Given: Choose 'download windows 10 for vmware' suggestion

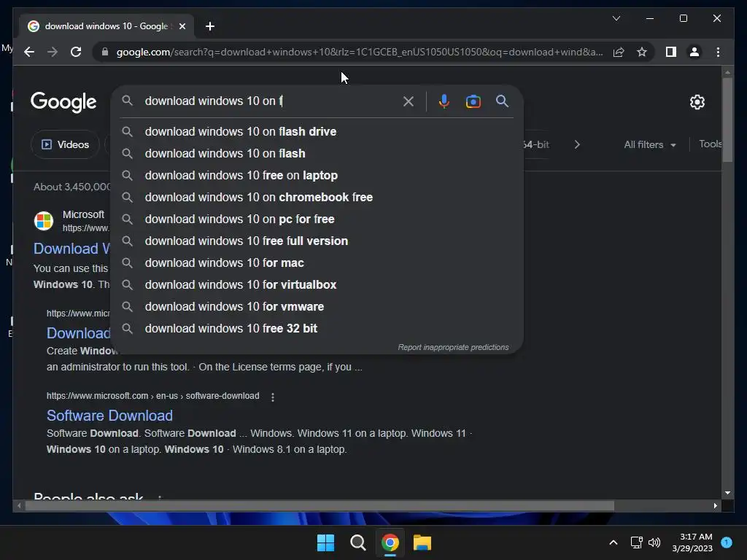Looking at the screenshot, I should (317, 307).
